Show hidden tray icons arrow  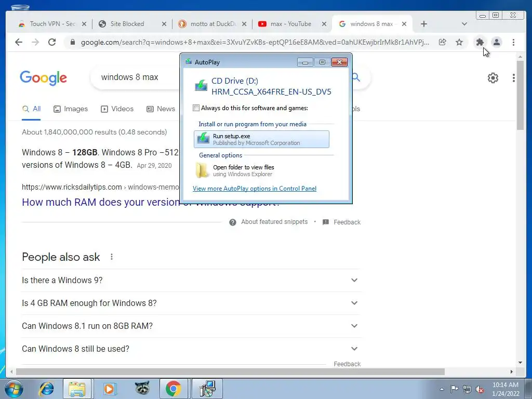point(442,389)
